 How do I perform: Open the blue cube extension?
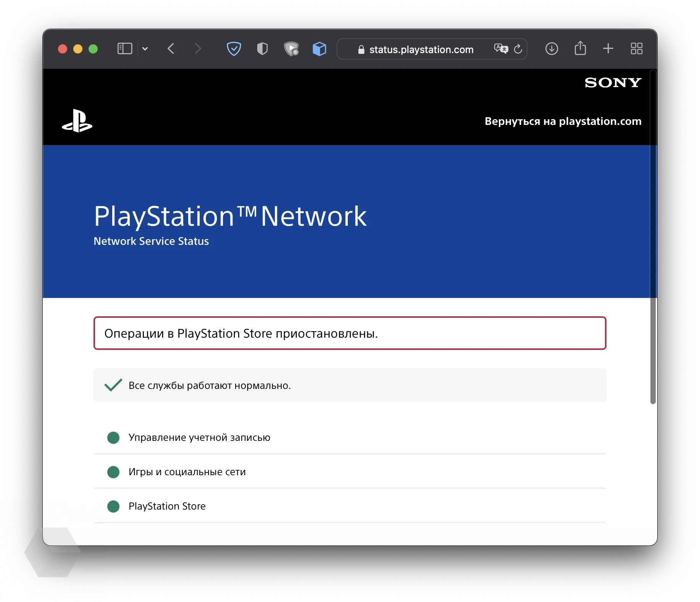point(319,49)
